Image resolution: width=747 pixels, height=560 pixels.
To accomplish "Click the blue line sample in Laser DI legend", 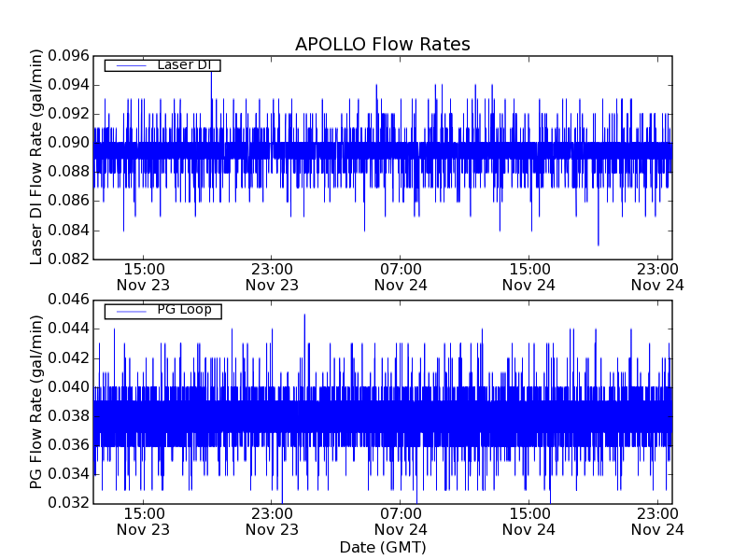I will pyautogui.click(x=129, y=65).
